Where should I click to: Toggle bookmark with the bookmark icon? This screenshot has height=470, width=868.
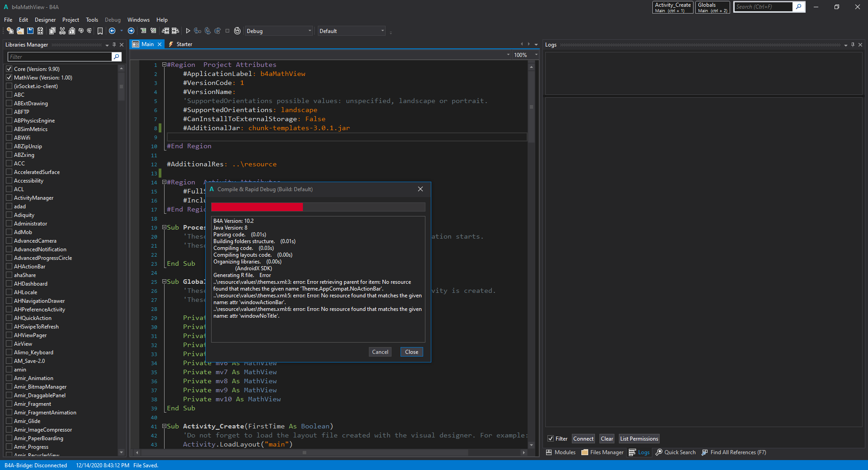tap(100, 31)
